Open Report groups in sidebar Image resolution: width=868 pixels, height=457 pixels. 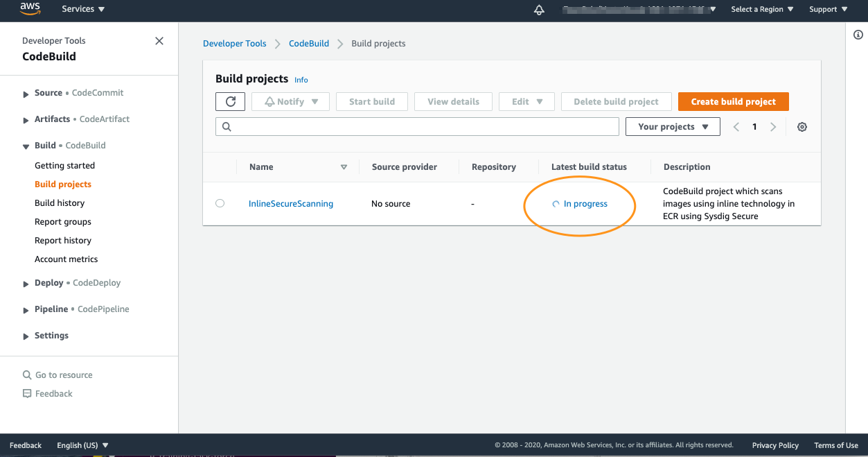63,222
